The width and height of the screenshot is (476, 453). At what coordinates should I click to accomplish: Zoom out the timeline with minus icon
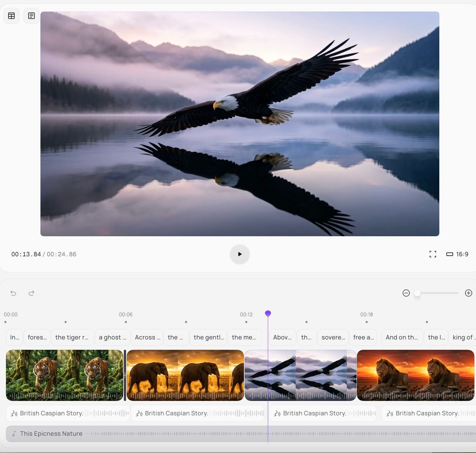click(x=406, y=293)
